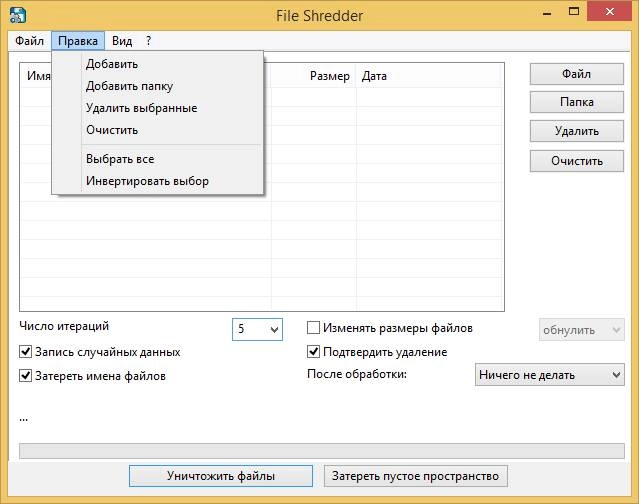Choose Очистить in the Правка menu

[158, 130]
